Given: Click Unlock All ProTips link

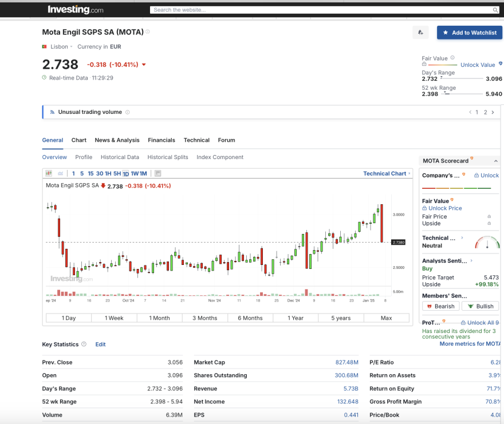Looking at the screenshot, I should (x=480, y=323).
